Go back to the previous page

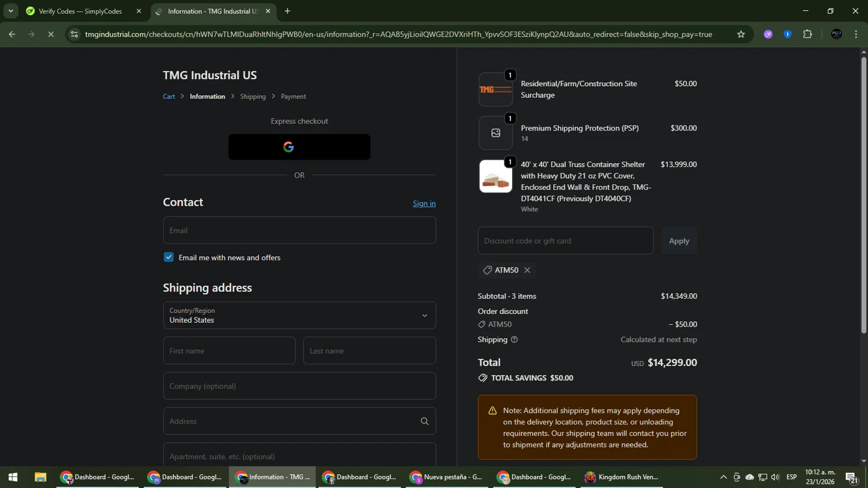12,34
